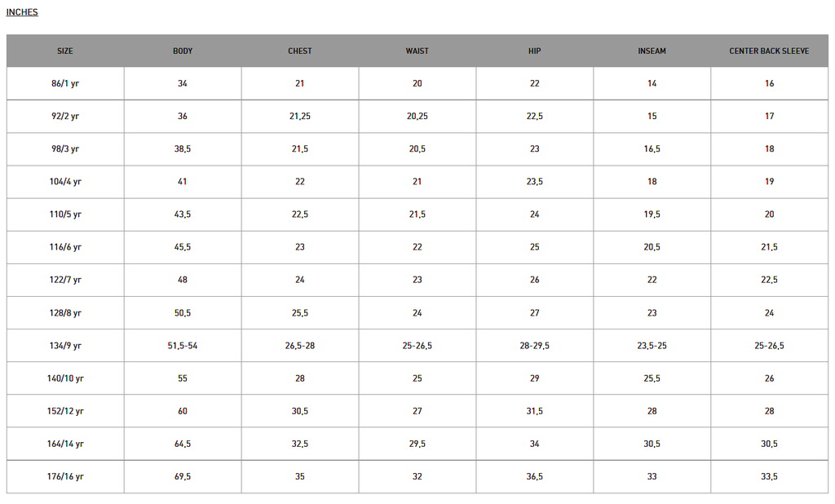The height and width of the screenshot is (504, 835).
Task: Select the 176/16 yr size cell
Action: pos(65,476)
